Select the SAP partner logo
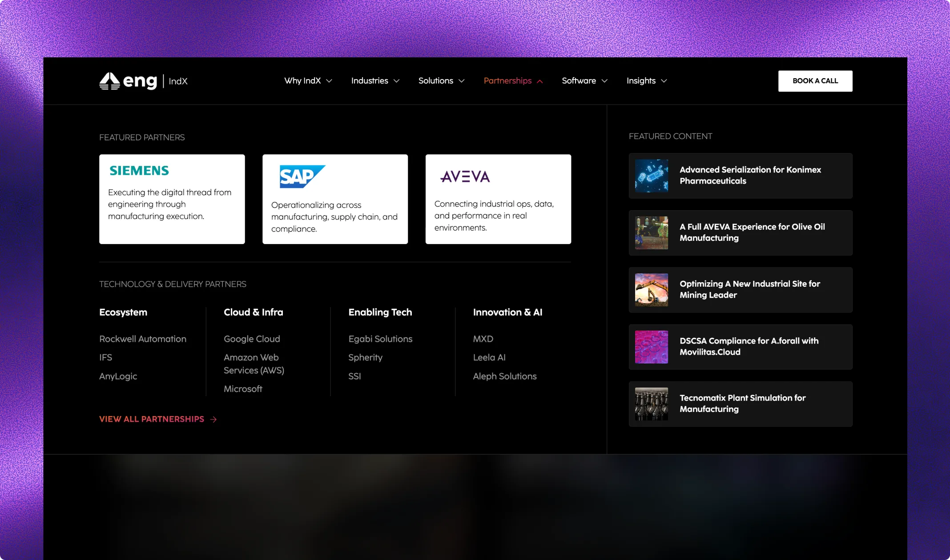The image size is (950, 560). pyautogui.click(x=302, y=176)
